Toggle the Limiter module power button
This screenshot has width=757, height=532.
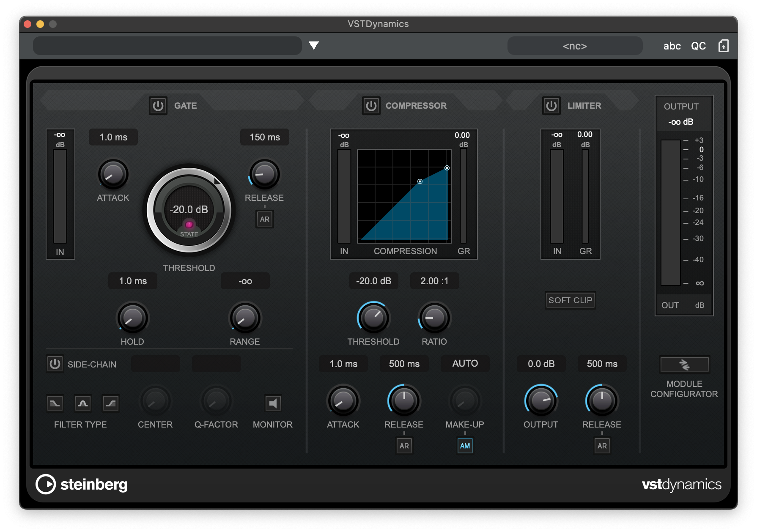click(x=551, y=106)
